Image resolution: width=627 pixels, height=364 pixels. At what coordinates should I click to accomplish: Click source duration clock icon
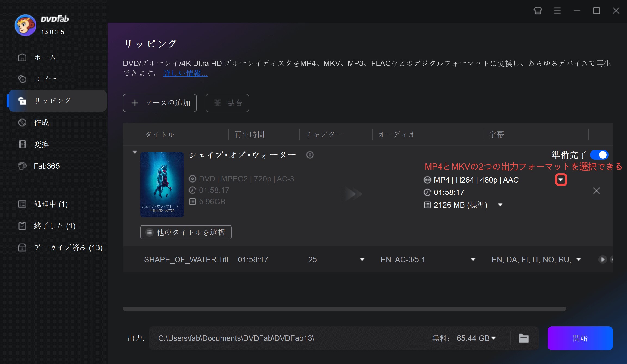(x=193, y=190)
